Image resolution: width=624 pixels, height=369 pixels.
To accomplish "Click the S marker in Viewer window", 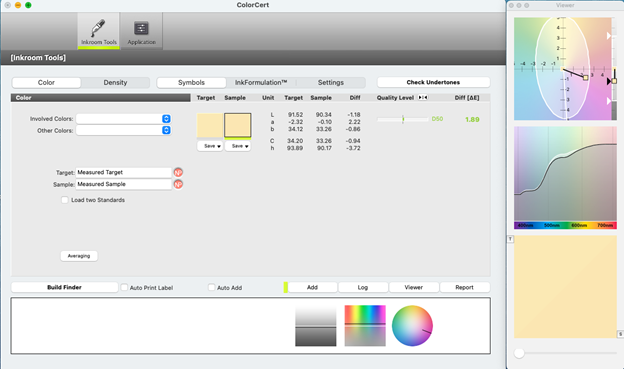I will point(620,334).
